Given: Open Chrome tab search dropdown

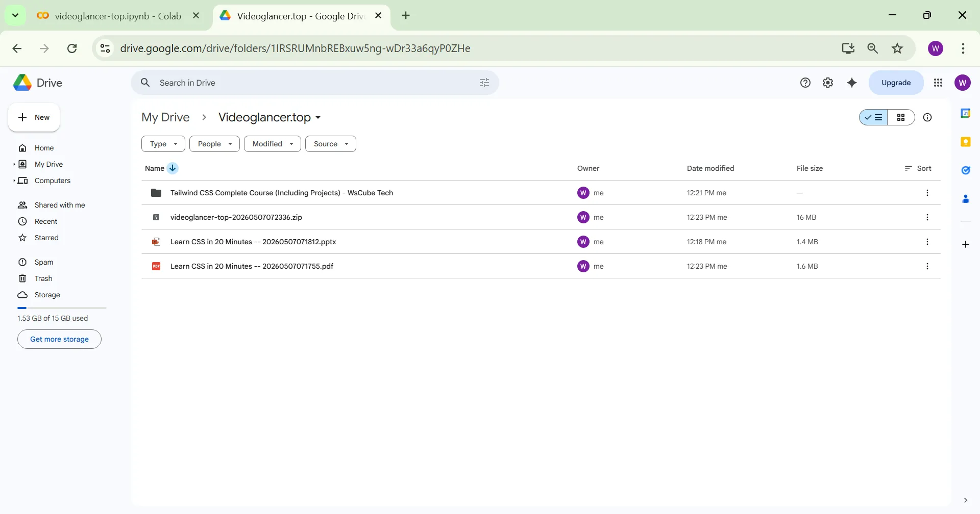Looking at the screenshot, I should pos(15,15).
